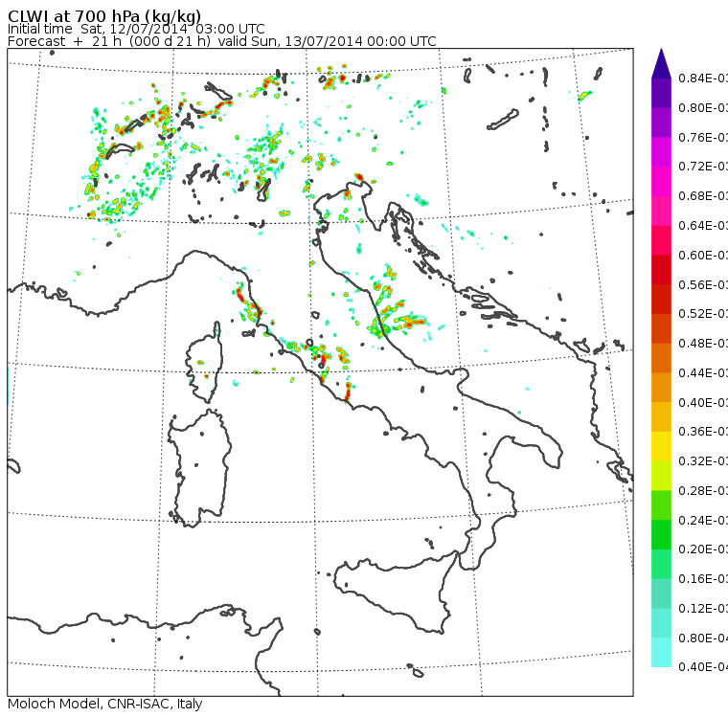Click the 0.72E-0 colorbar label
The width and height of the screenshot is (728, 717).
pos(703,167)
